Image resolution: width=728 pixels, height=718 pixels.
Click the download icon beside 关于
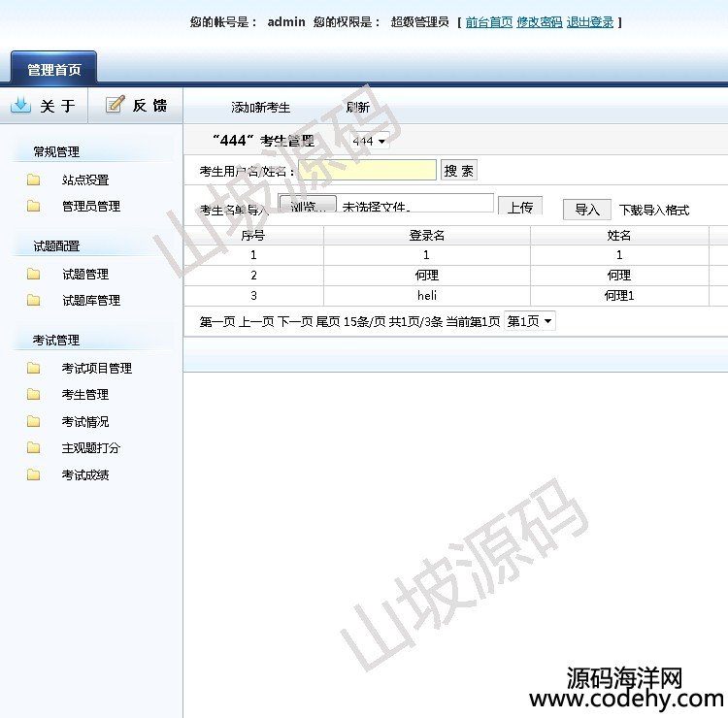pyautogui.click(x=20, y=105)
